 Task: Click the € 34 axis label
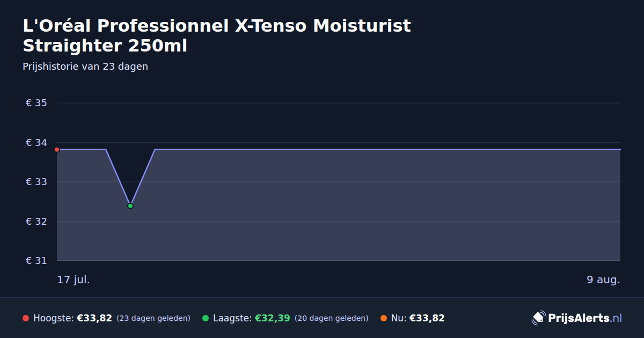[36, 143]
